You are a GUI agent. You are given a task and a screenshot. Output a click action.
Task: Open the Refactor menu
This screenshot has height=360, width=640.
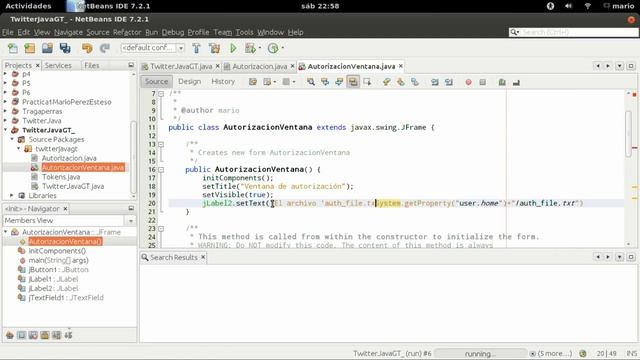(x=127, y=32)
